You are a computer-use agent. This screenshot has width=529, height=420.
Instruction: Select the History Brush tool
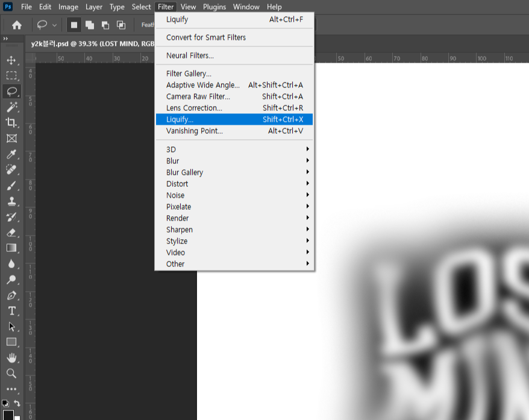point(11,217)
